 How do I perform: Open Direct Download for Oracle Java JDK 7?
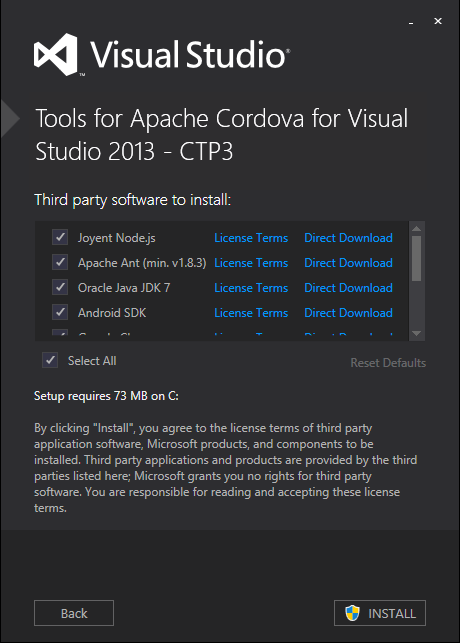(348, 288)
